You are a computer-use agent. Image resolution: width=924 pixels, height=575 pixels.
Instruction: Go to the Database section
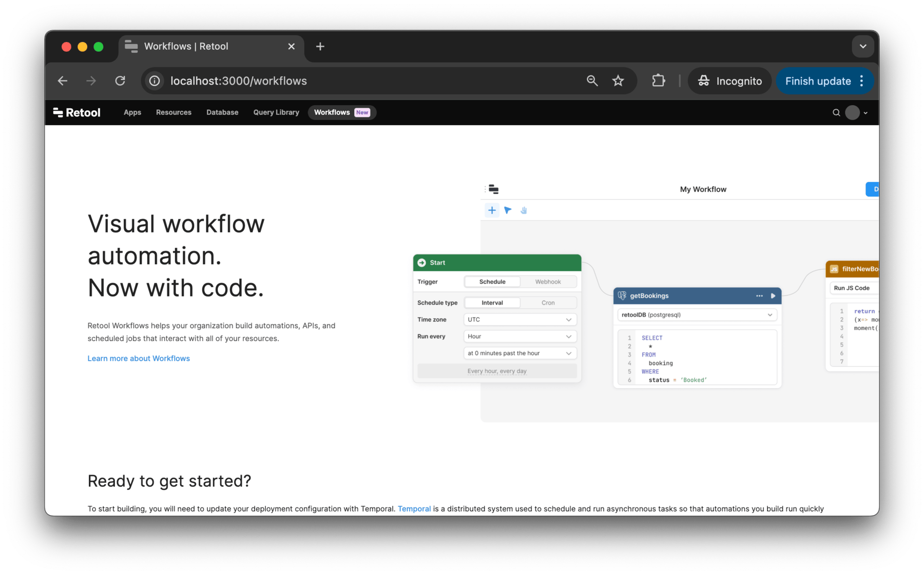(x=222, y=112)
